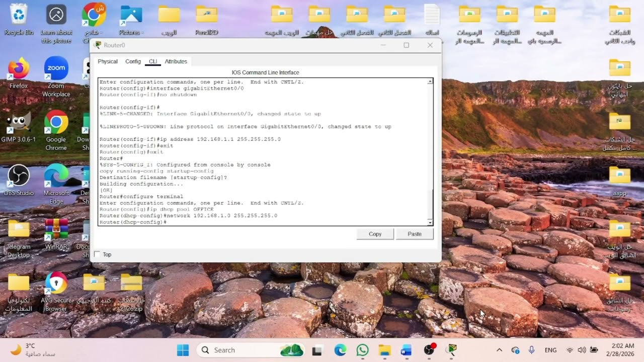Open WinRAR desktop shortcut

pyautogui.click(x=56, y=234)
